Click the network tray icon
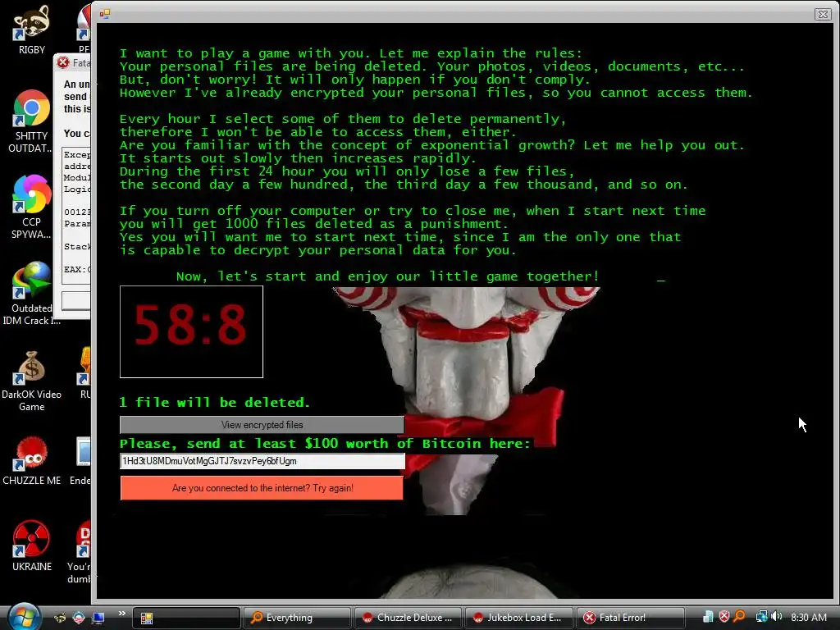This screenshot has width=840, height=630. click(760, 617)
